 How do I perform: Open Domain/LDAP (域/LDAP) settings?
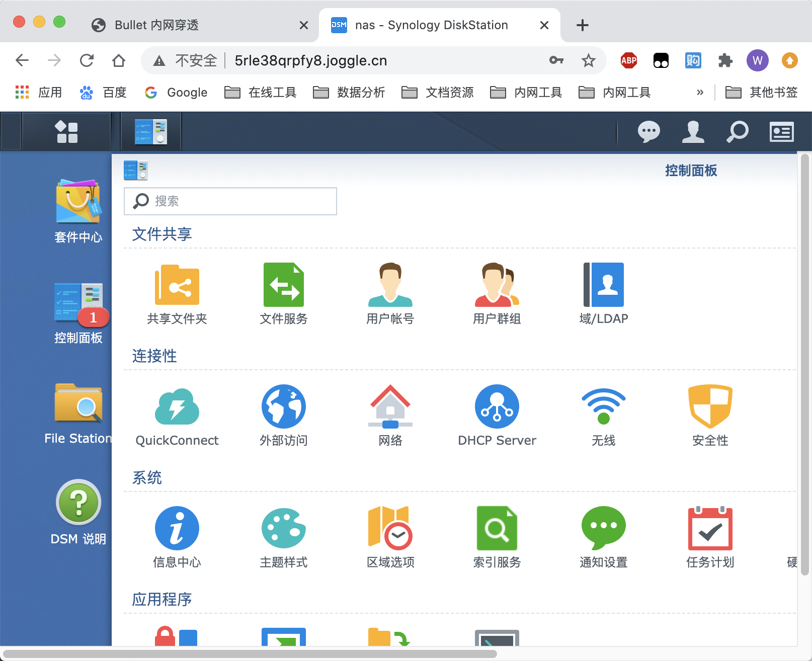point(604,294)
